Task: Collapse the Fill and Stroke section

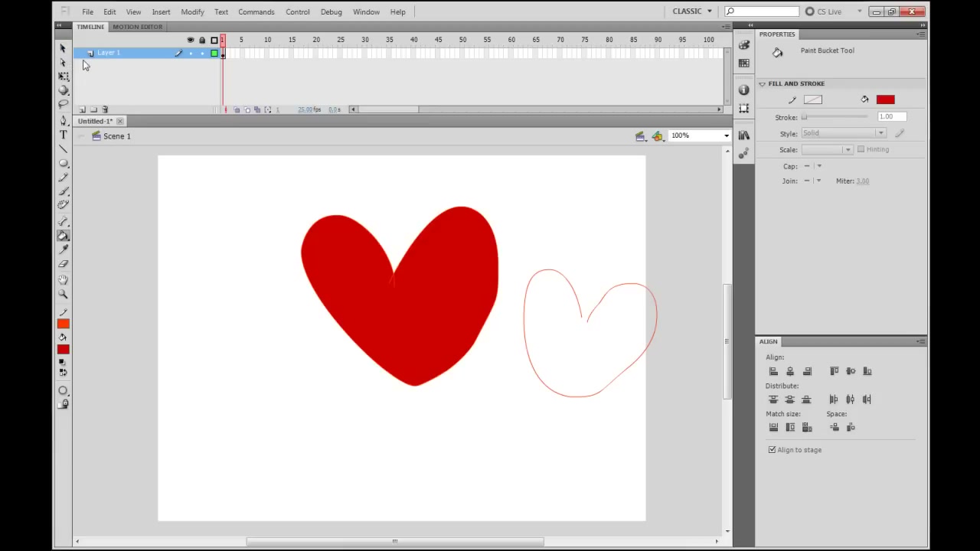Action: (762, 83)
